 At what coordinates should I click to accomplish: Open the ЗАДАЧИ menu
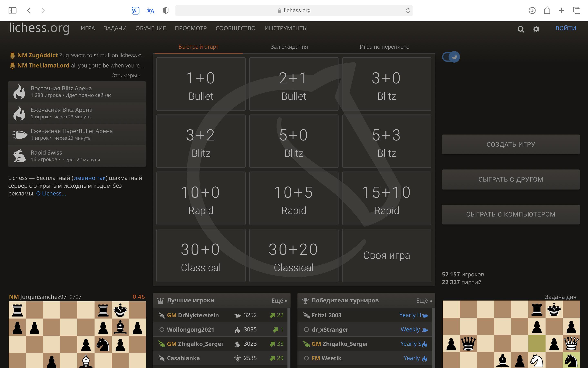point(115,28)
